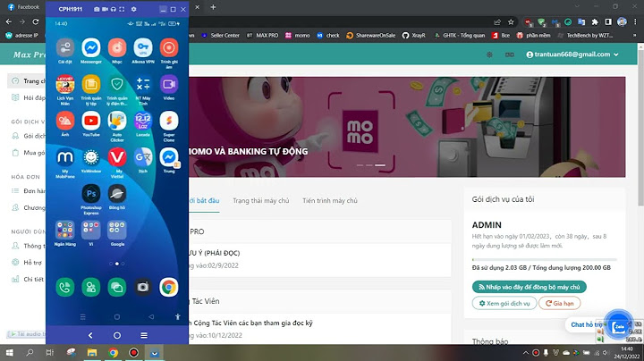Open File Explorer from the taskbar
This screenshot has width=644, height=361.
(92, 352)
